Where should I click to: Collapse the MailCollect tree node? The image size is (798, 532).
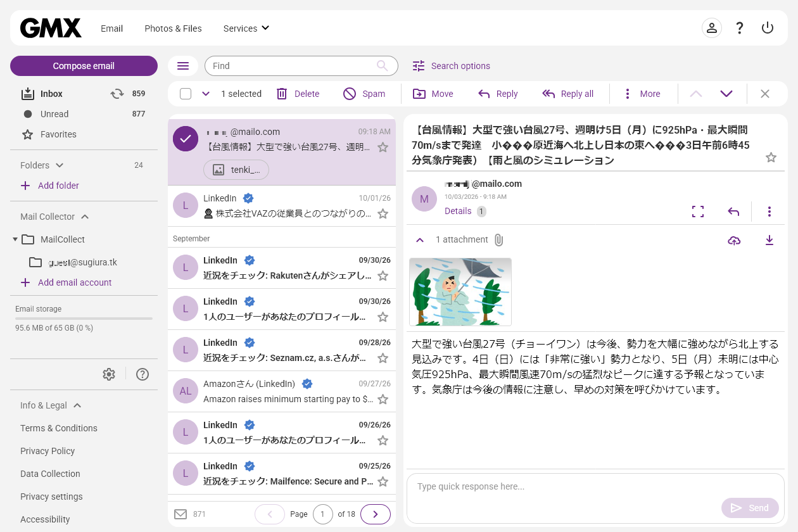pyautogui.click(x=15, y=239)
